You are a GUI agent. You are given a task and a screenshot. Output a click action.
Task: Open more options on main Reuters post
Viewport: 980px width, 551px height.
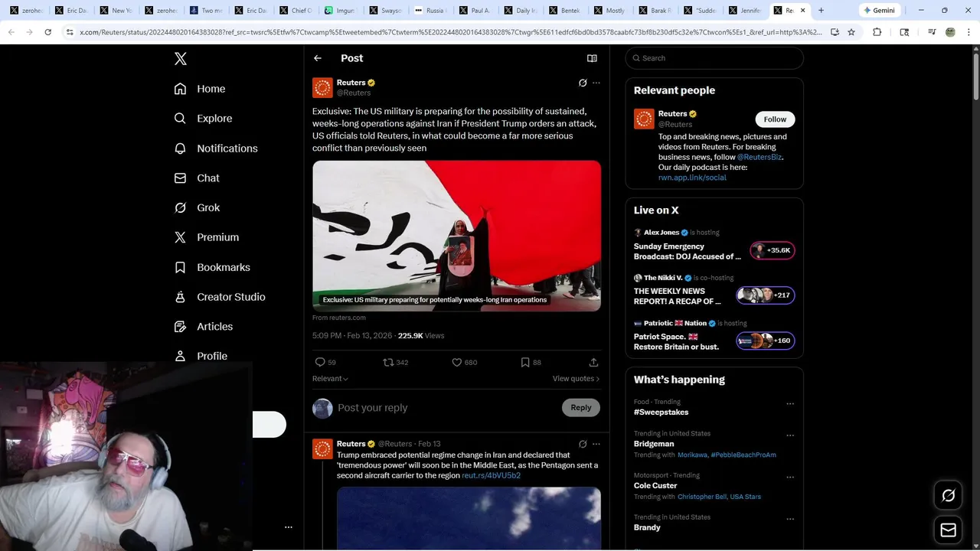[596, 83]
